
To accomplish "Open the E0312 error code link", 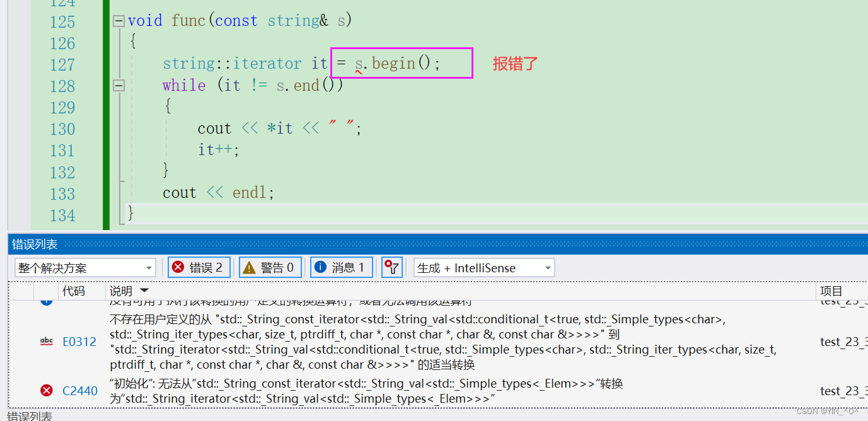I will click(79, 342).
